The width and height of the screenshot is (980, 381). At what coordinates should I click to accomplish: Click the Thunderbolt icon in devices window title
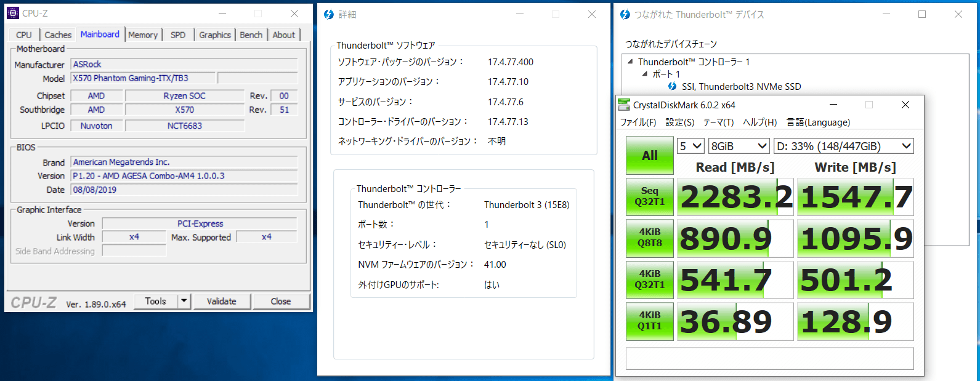(x=625, y=14)
